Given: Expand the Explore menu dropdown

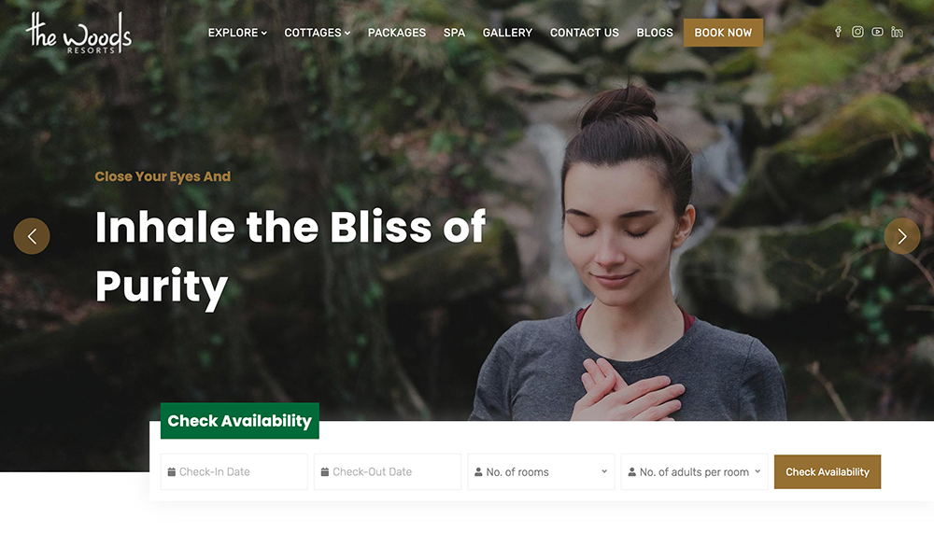Looking at the screenshot, I should click(x=237, y=33).
